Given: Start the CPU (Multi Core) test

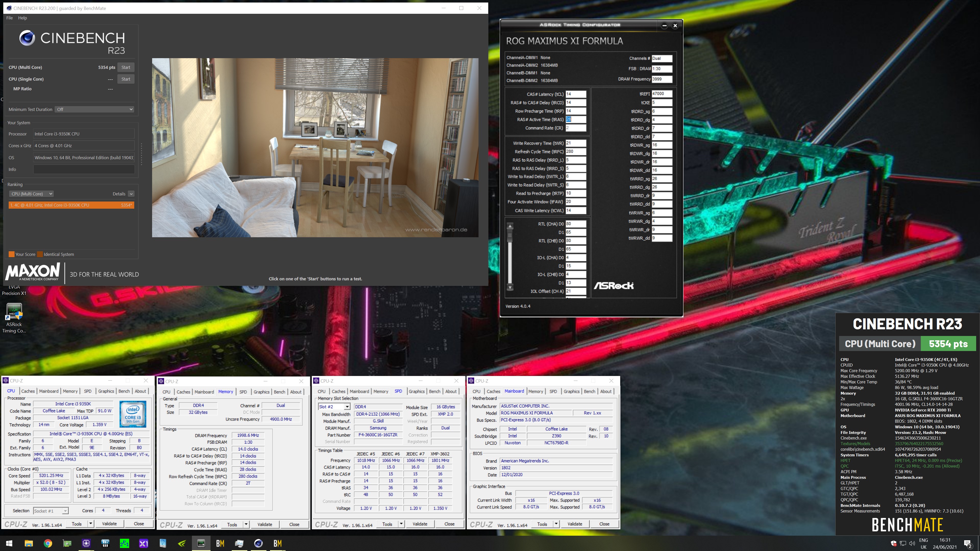Looking at the screenshot, I should coord(126,67).
